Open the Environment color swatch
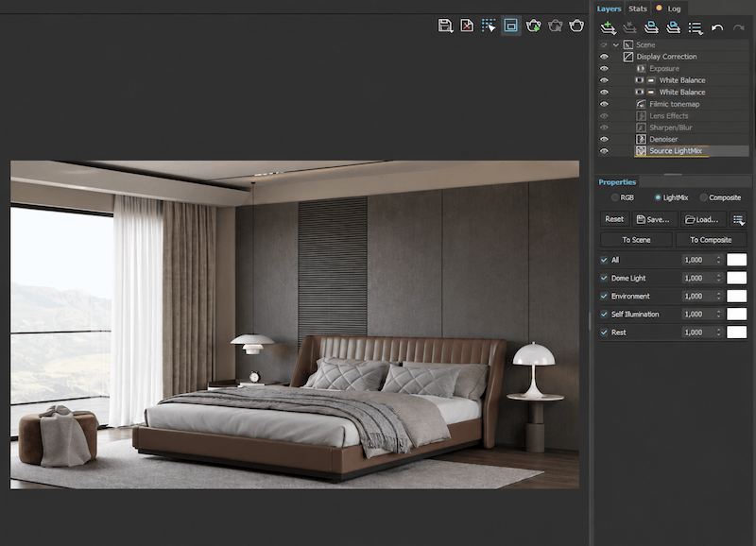Viewport: 756px width, 546px height. (x=736, y=296)
